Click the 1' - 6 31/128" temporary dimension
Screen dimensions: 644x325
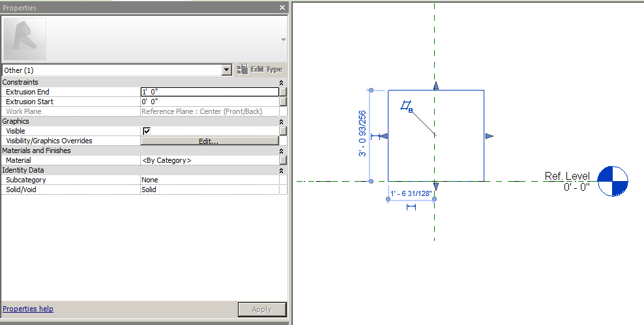point(411,193)
